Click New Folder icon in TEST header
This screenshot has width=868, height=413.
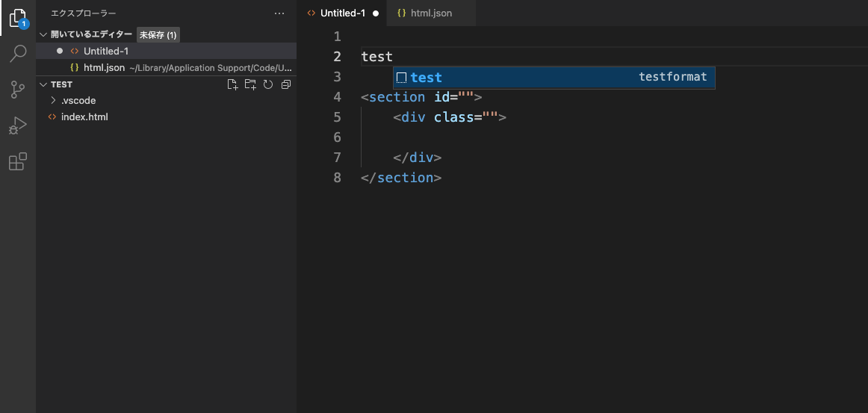(x=250, y=84)
